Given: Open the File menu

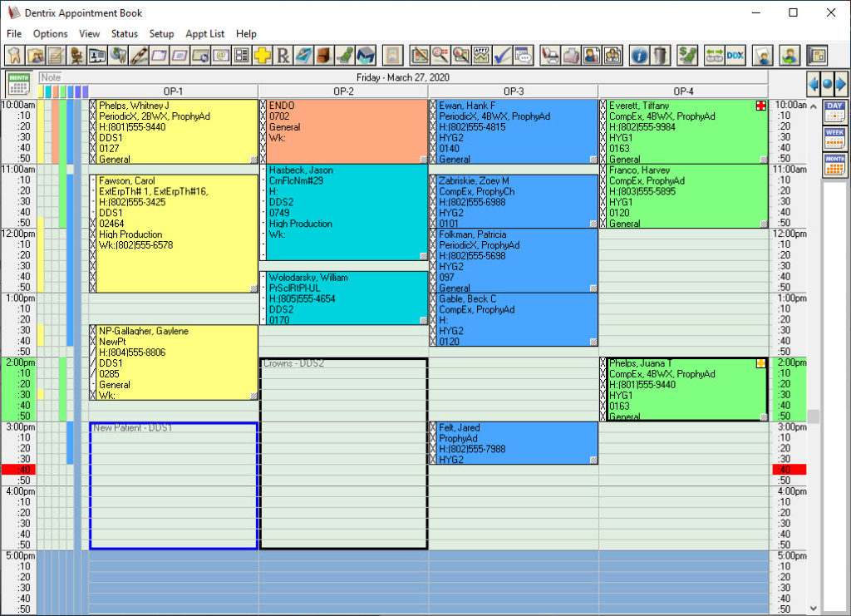Looking at the screenshot, I should coord(14,34).
